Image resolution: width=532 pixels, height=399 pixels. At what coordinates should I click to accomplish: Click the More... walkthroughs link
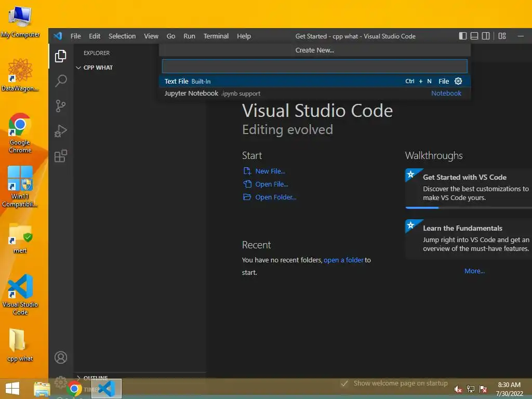[474, 271]
